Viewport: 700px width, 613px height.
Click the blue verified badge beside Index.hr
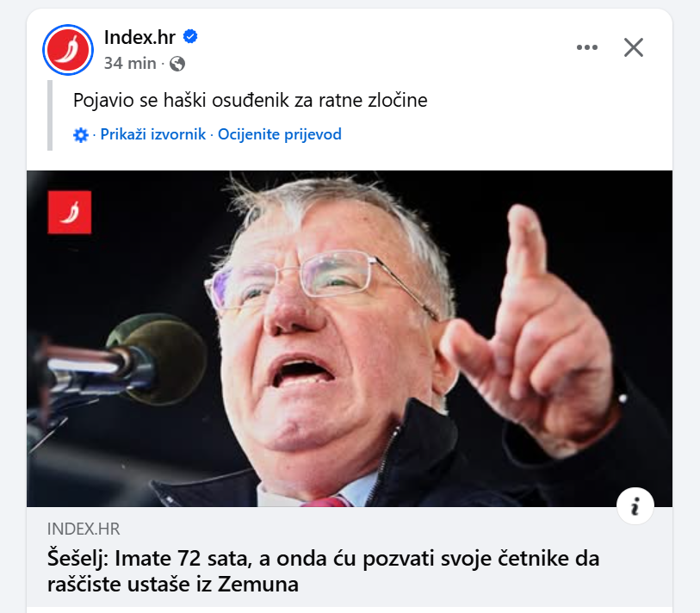pyautogui.click(x=190, y=37)
